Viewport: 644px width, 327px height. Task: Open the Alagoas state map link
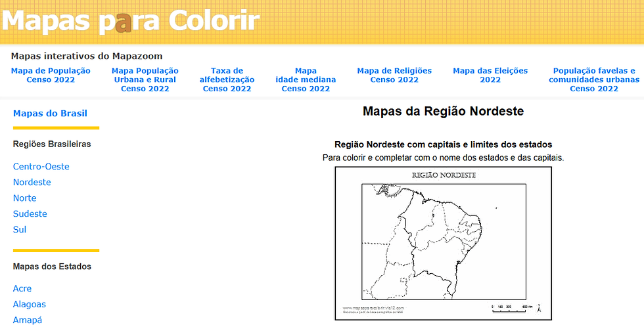click(29, 305)
